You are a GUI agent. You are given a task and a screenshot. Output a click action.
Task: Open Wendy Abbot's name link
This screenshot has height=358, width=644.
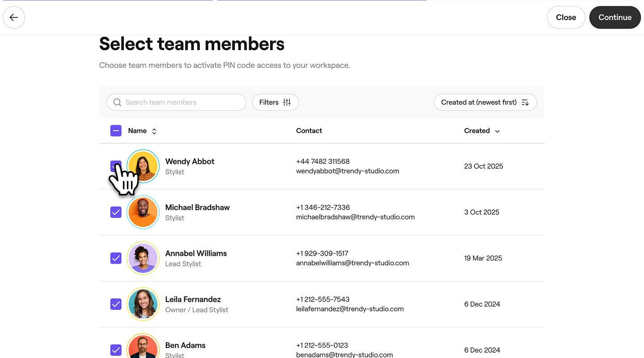190,162
